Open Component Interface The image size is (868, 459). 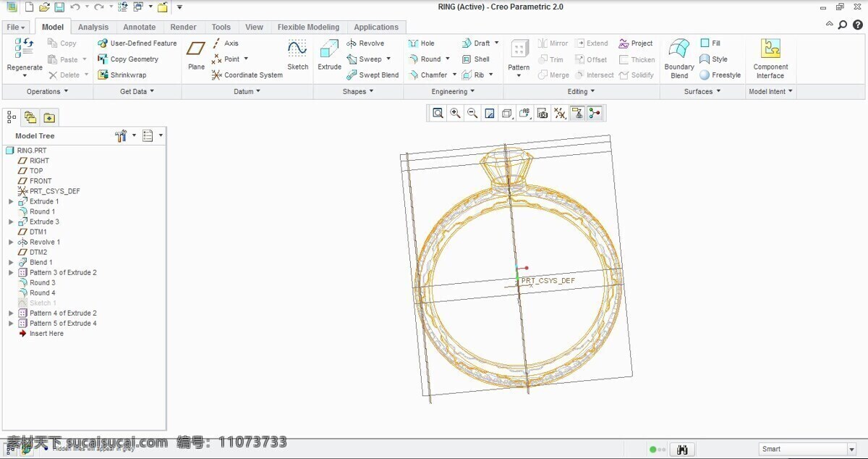coord(770,58)
